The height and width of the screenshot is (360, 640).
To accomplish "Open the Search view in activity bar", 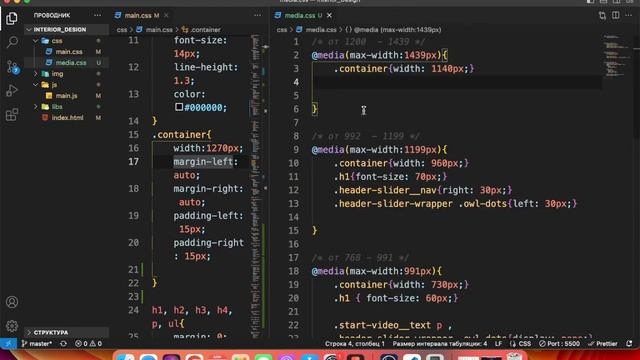I will [12, 42].
